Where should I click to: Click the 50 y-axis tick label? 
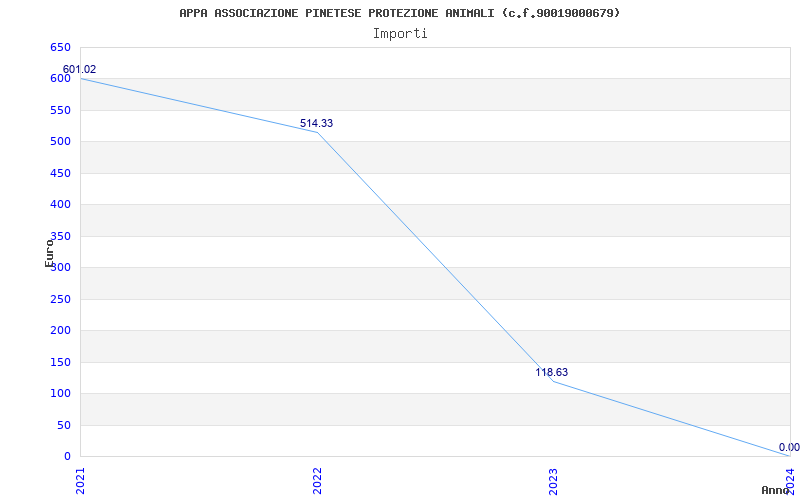coord(63,426)
